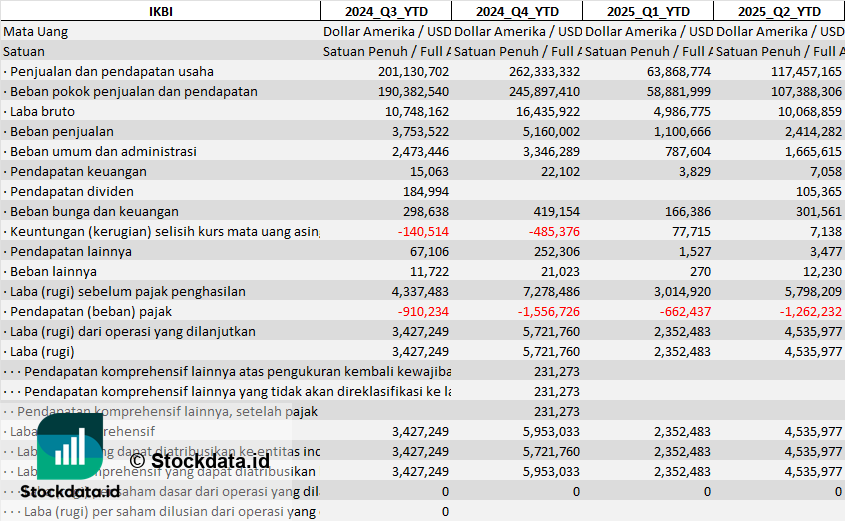Select value 184,994 cell
This screenshot has height=521, width=845.
tap(426, 191)
